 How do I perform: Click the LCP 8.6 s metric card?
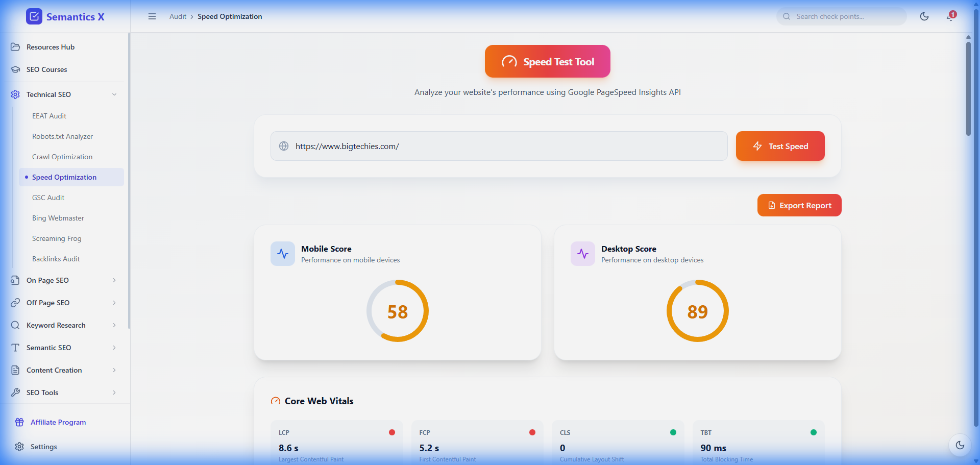tap(337, 443)
